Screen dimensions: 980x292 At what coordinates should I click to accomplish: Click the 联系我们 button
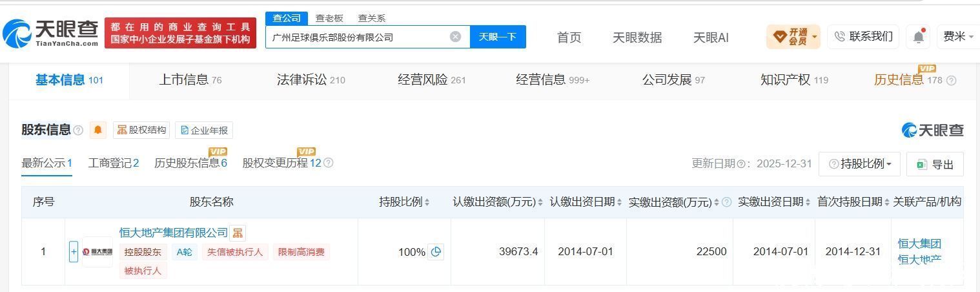(864, 37)
